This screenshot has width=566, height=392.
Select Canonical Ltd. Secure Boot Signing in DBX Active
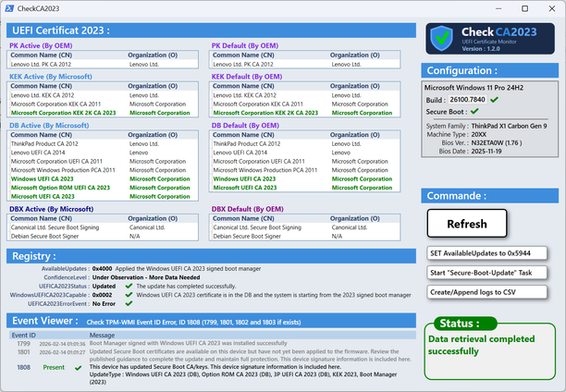103,227
